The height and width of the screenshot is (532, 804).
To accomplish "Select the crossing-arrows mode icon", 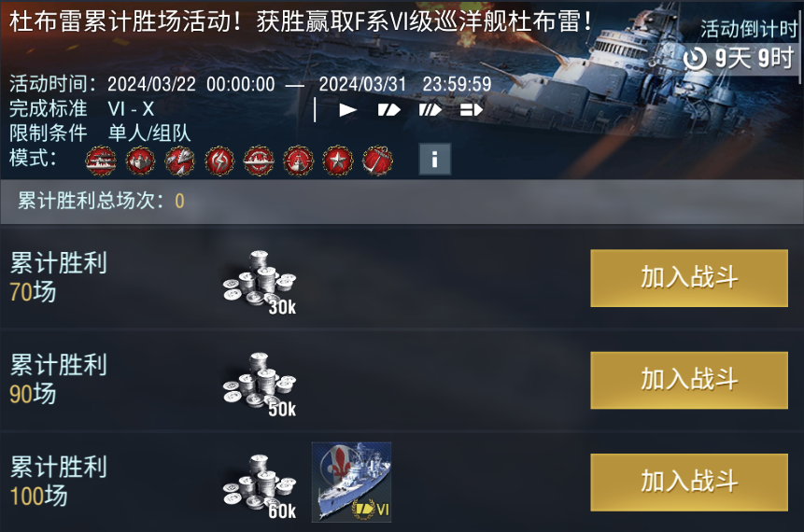I will point(179,161).
